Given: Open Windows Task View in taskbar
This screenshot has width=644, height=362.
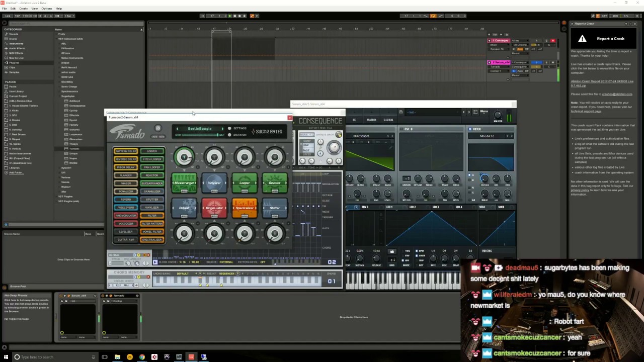Looking at the screenshot, I should [104, 357].
